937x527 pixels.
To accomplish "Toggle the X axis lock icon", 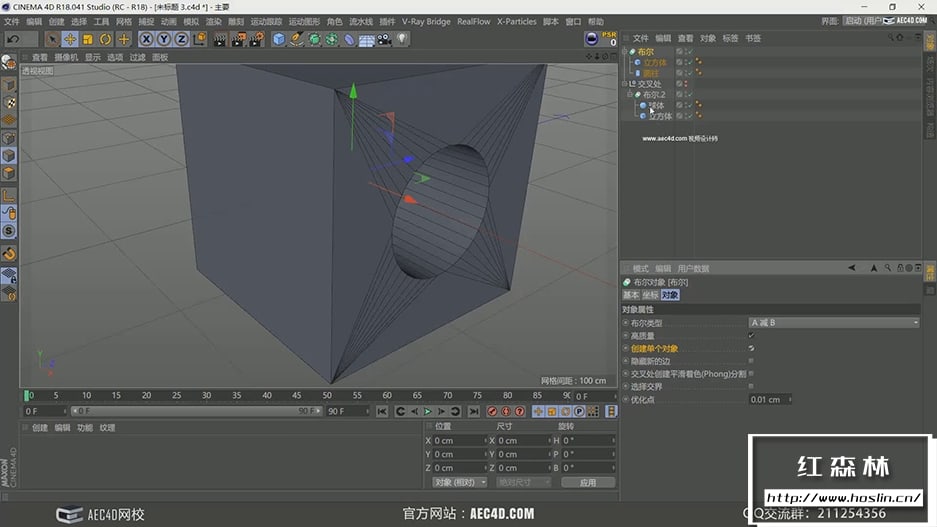I will pos(146,39).
